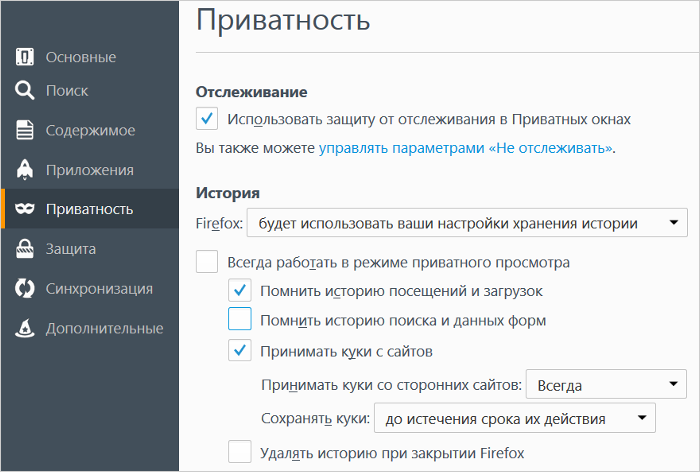Switch to the Защита section label
This screenshot has width=700, height=472.
pyautogui.click(x=71, y=249)
